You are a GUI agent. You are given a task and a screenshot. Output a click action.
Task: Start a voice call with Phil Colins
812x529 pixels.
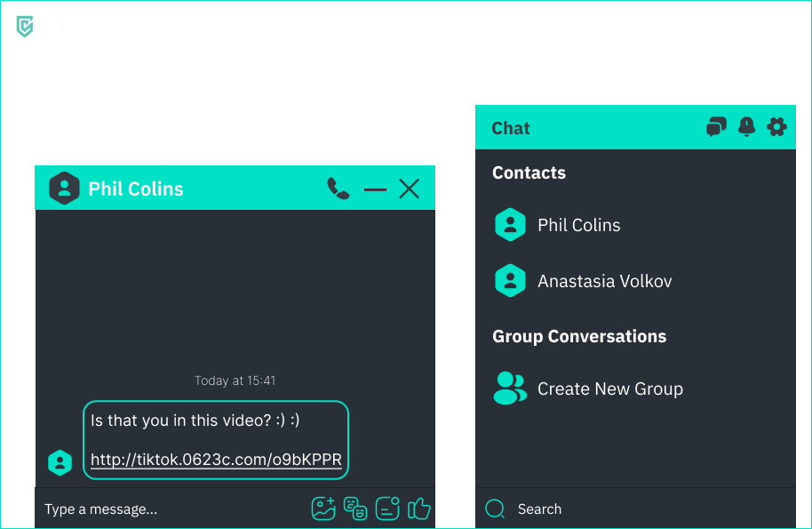[338, 188]
